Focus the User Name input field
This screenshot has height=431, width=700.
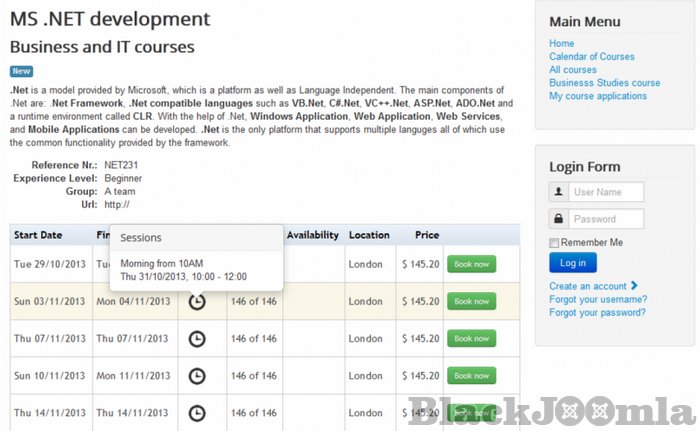coord(606,192)
